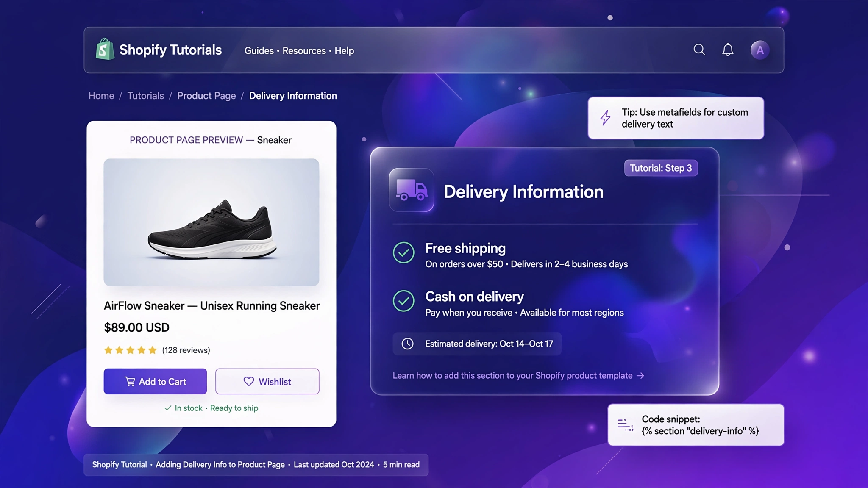Open notifications bell icon
Viewport: 868px width, 488px height.
point(728,50)
